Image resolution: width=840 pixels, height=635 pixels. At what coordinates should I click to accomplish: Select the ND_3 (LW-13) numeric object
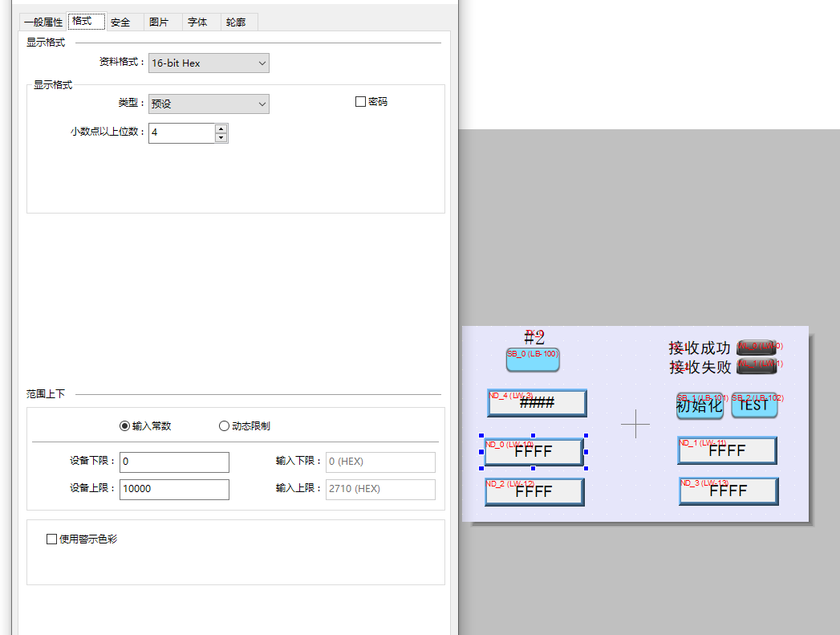coord(728,491)
